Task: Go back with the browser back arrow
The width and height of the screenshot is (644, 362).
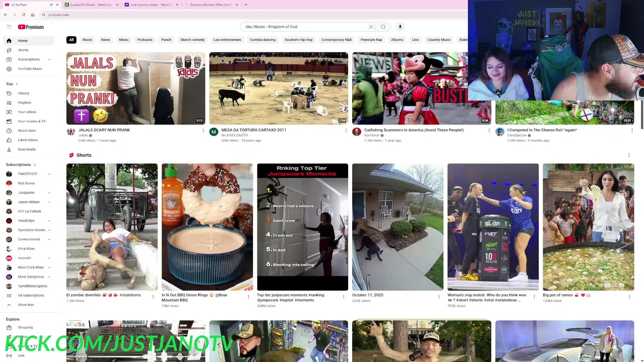Action: point(6,15)
